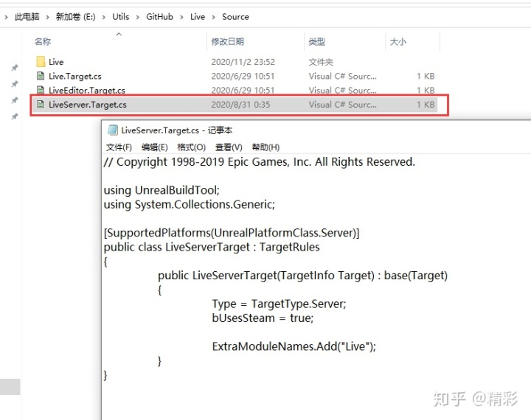Toggle sort direction arrow above 名称
The width and height of the screenshot is (531, 420).
click(x=119, y=34)
